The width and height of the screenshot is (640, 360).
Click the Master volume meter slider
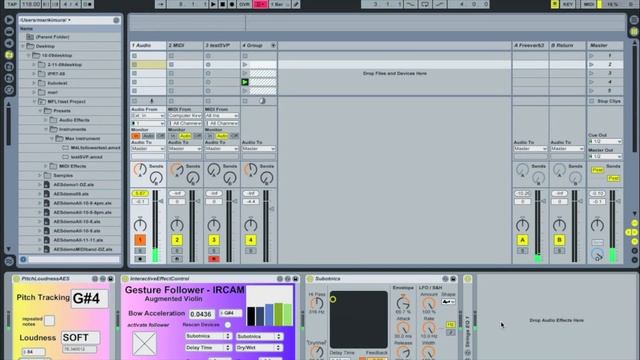click(612, 226)
